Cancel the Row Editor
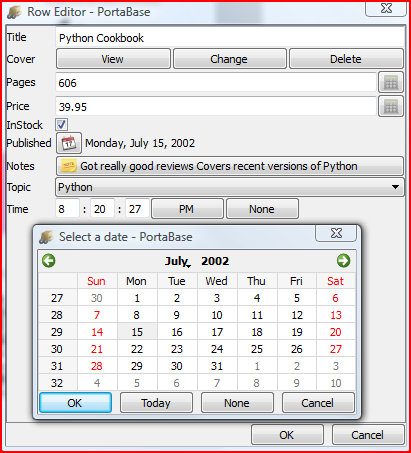Image resolution: width=411 pixels, height=453 pixels. point(368,435)
